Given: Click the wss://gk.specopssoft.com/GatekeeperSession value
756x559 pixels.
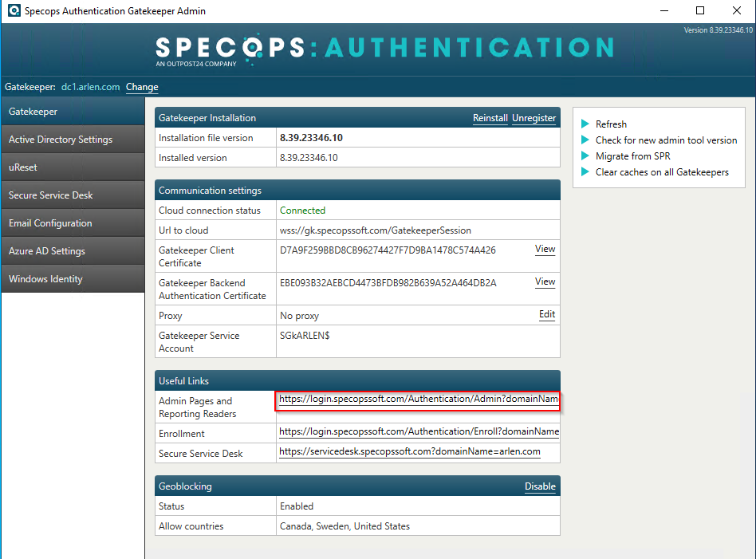Looking at the screenshot, I should (x=375, y=230).
